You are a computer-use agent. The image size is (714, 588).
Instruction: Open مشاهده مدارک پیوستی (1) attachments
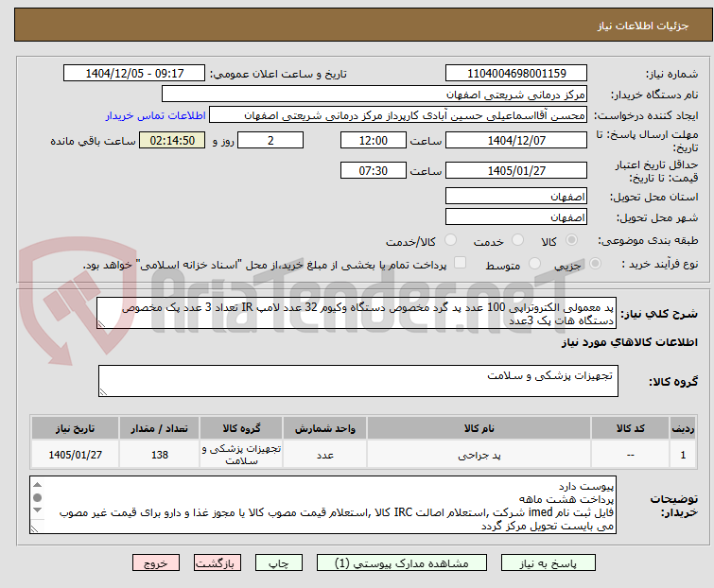401,563
